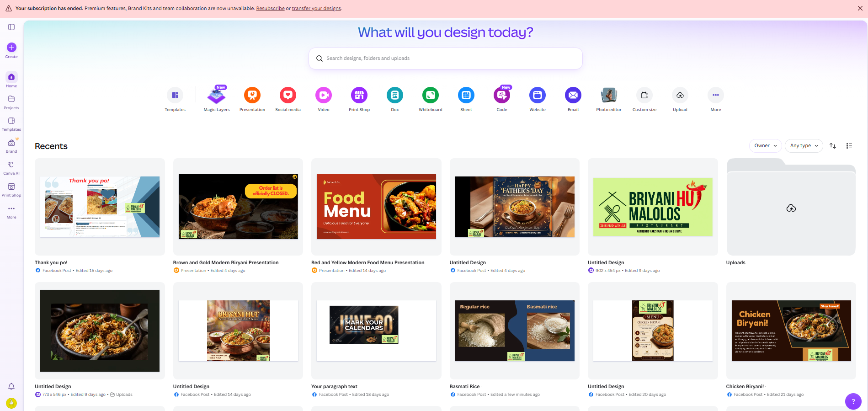868x411 pixels.
Task: Expand More options in sidebar
Action: pyautogui.click(x=11, y=212)
